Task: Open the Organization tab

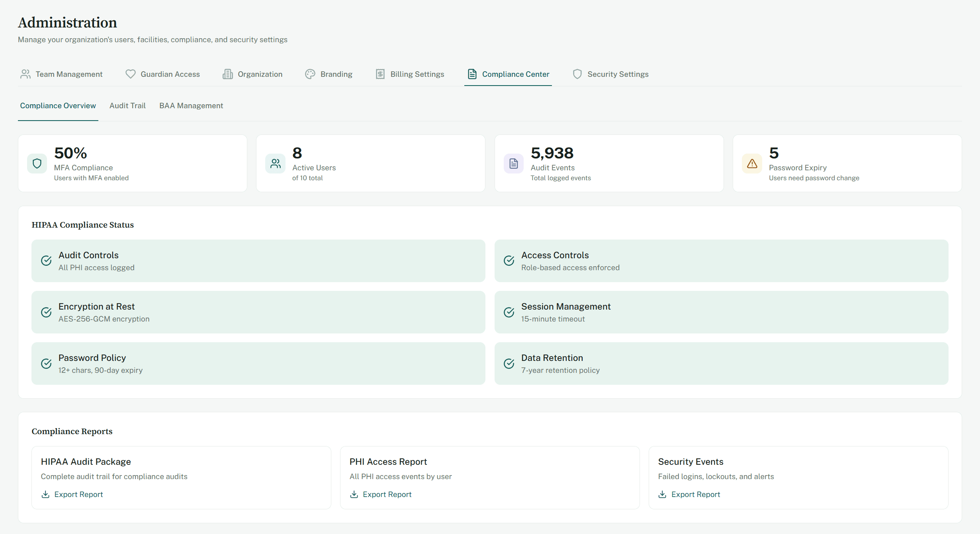Action: pos(252,74)
